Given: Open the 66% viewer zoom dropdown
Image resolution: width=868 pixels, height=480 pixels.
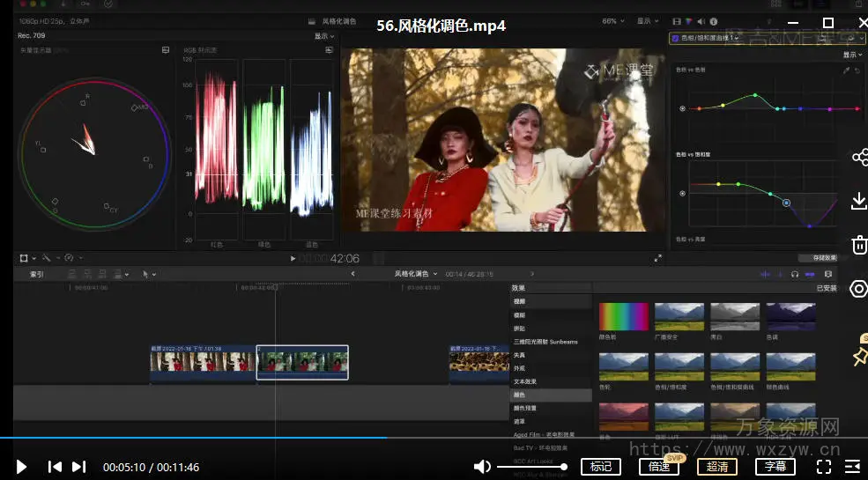Looking at the screenshot, I should coord(612,21).
